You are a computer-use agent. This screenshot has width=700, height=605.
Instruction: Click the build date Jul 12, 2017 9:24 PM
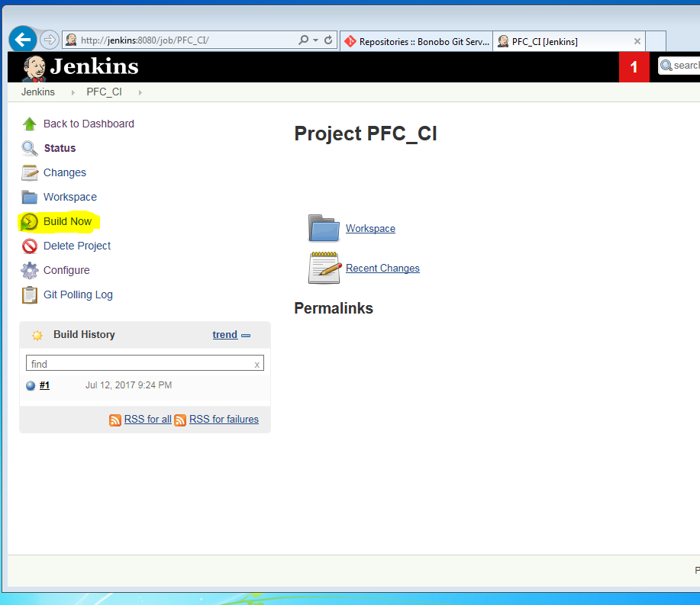tap(128, 385)
